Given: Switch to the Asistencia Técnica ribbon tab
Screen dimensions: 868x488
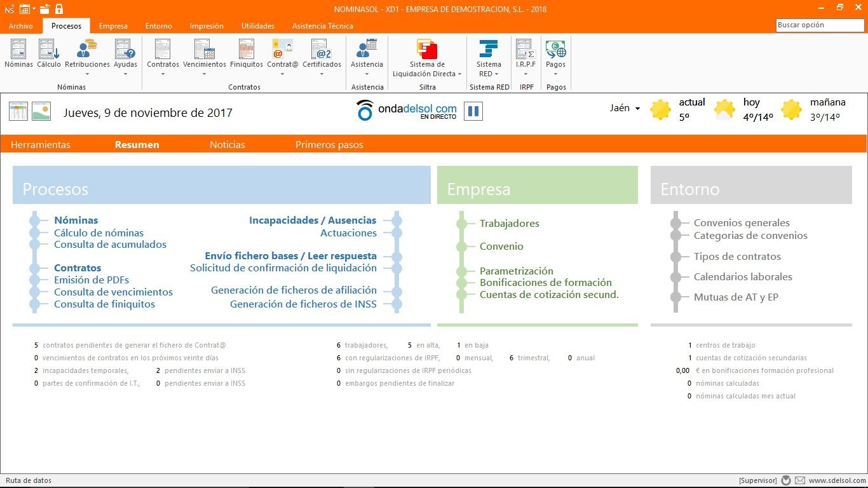Looking at the screenshot, I should tap(323, 26).
